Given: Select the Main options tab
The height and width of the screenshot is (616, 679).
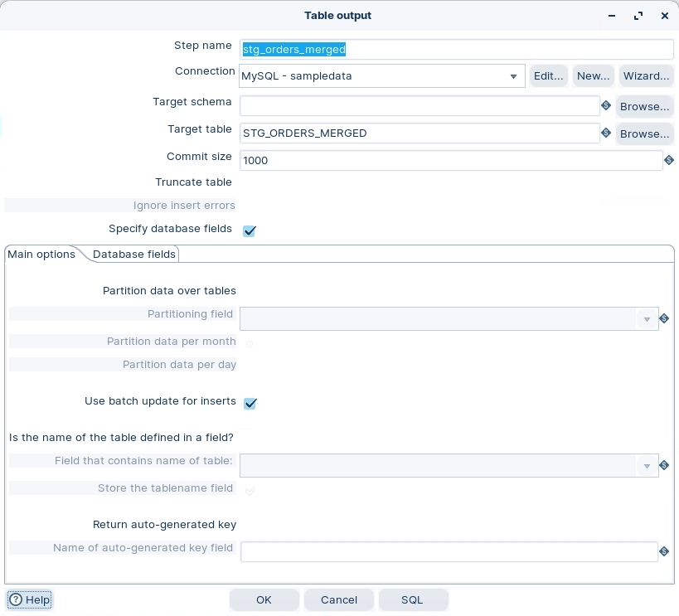Looking at the screenshot, I should 41,255.
